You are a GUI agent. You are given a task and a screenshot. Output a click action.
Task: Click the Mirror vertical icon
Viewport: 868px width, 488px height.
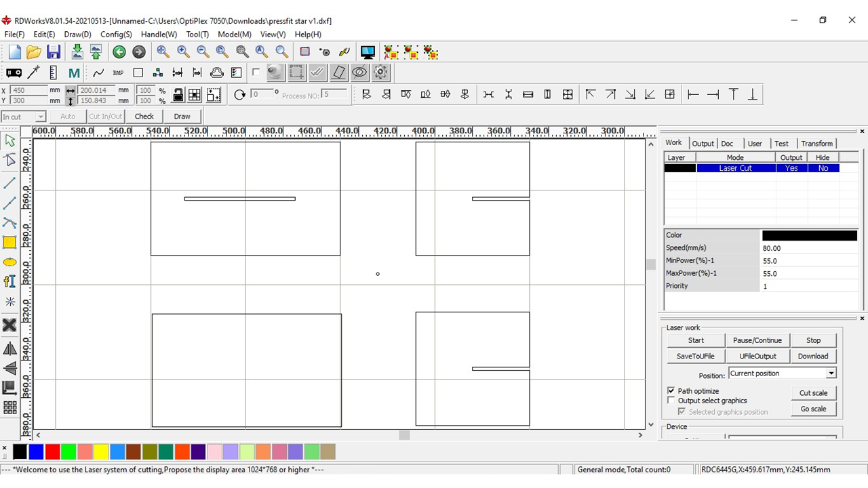[9, 368]
